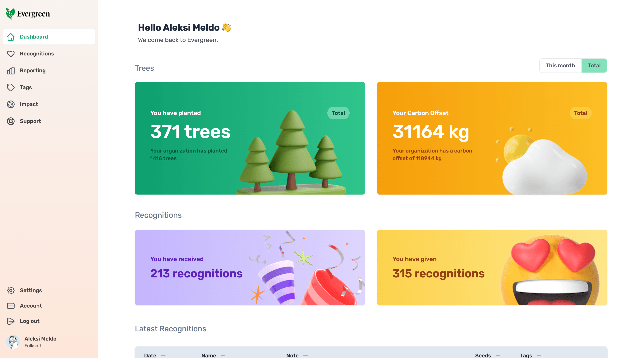644x358 pixels.
Task: Click Aleksi Meldo's profile avatar
Action: coord(13,342)
